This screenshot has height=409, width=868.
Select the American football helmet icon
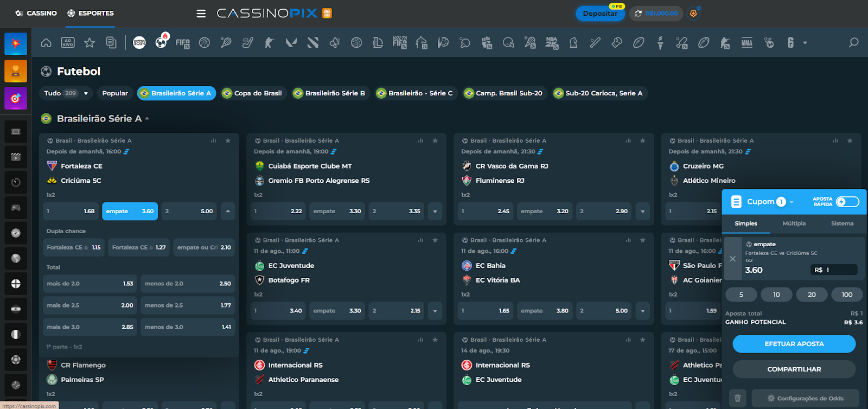tap(508, 43)
